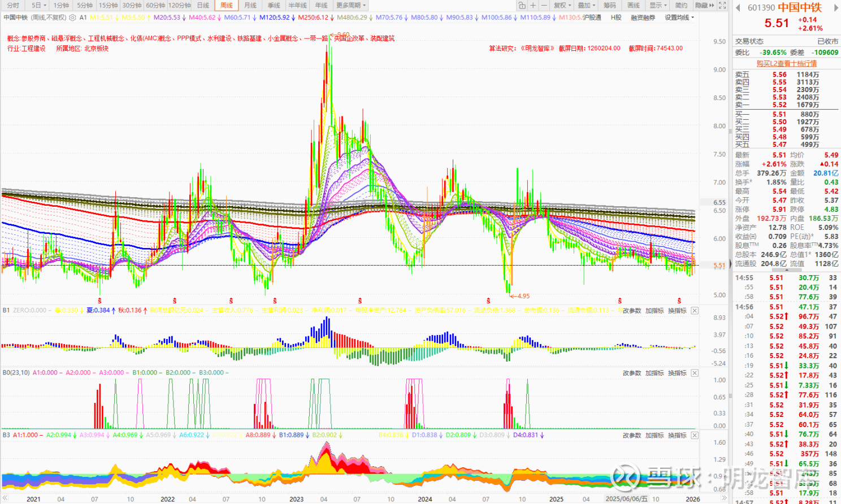The width and height of the screenshot is (841, 504).
Task: Switch to the 月线 tab
Action: click(x=250, y=5)
